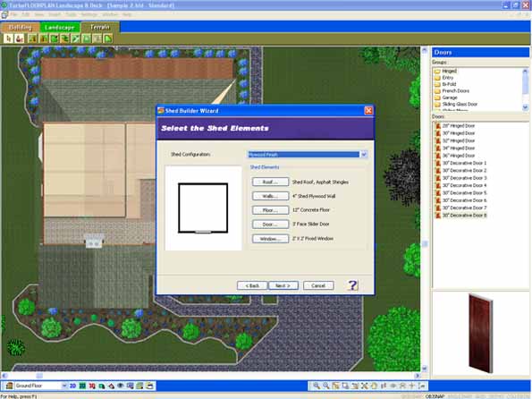Click the floor building icon beside Ground Floor
This screenshot has width=532, height=399.
click(10, 386)
